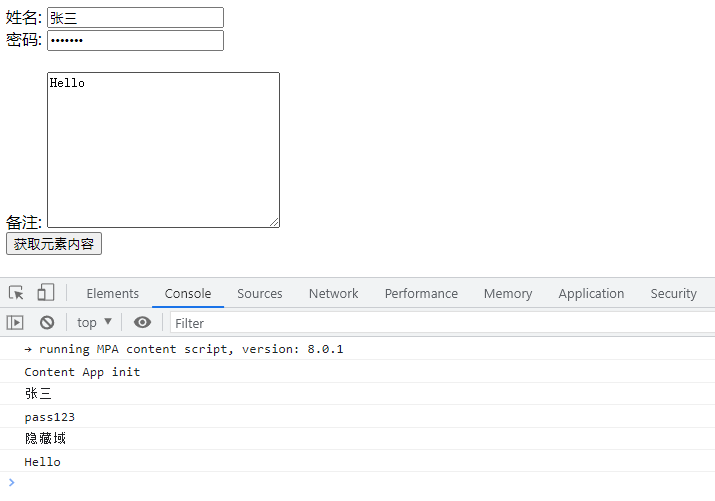
Task: Click the console prompt input line
Action: pyautogui.click(x=360, y=483)
